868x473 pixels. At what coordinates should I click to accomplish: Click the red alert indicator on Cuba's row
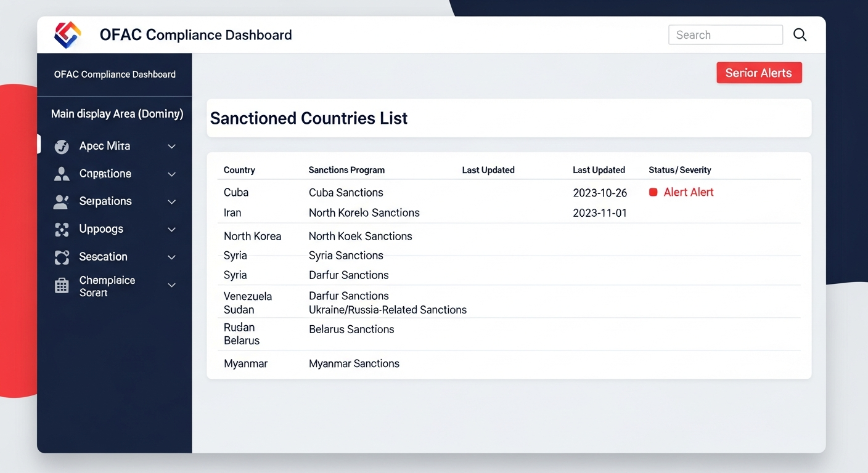click(x=653, y=192)
